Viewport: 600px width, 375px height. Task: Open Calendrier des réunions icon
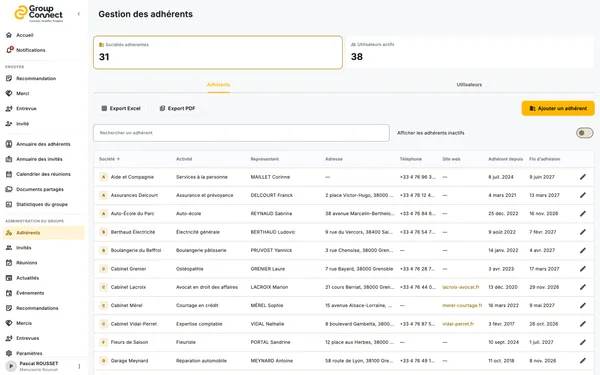(x=9, y=174)
